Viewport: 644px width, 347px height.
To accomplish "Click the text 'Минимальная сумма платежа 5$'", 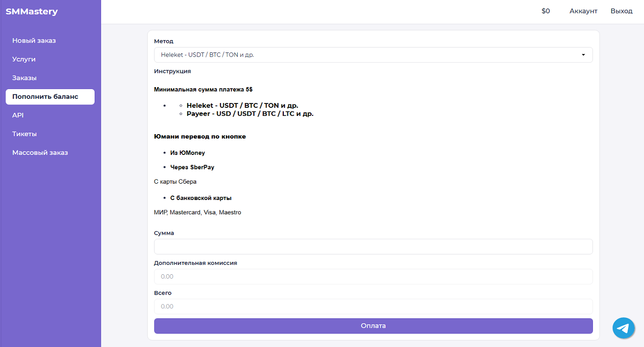I will pos(204,90).
